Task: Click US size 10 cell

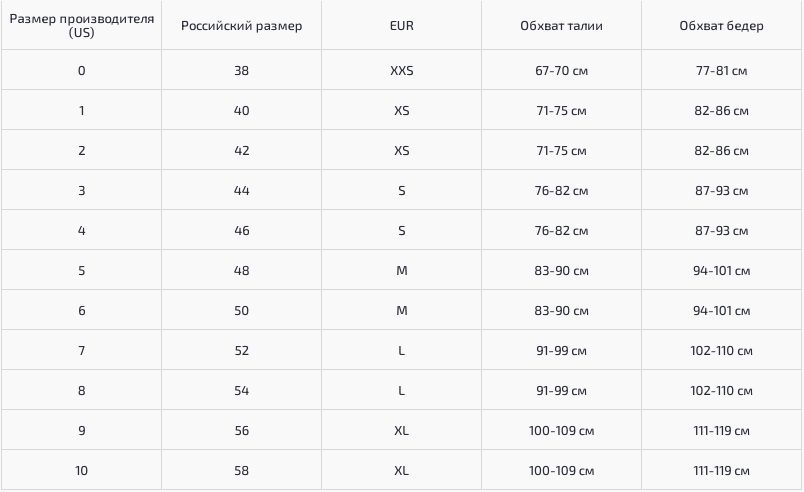Action: [82, 470]
